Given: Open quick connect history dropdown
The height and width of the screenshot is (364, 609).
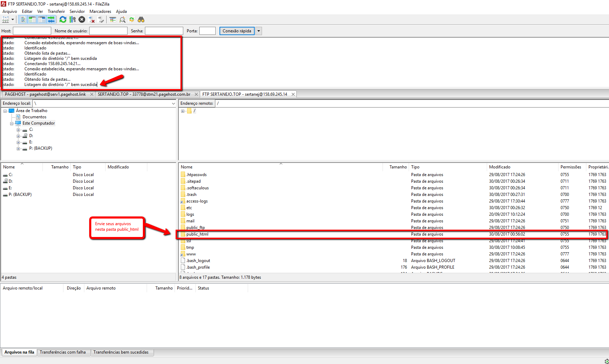Looking at the screenshot, I should [259, 31].
